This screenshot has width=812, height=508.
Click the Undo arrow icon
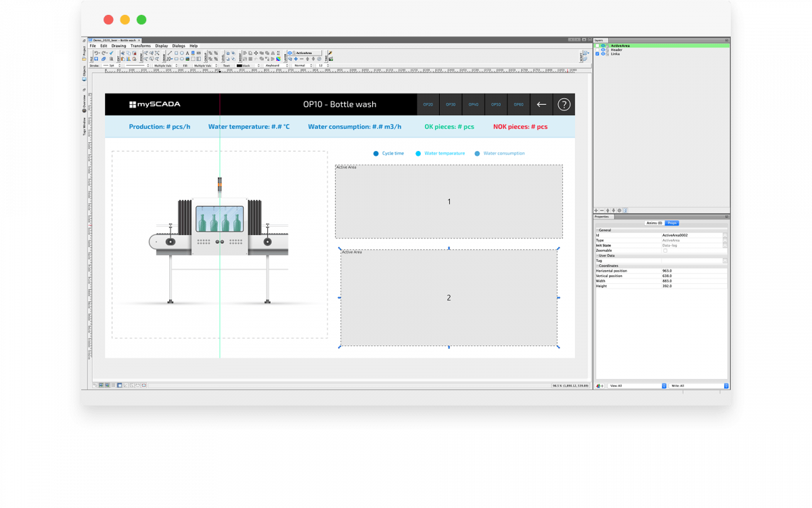click(96, 53)
